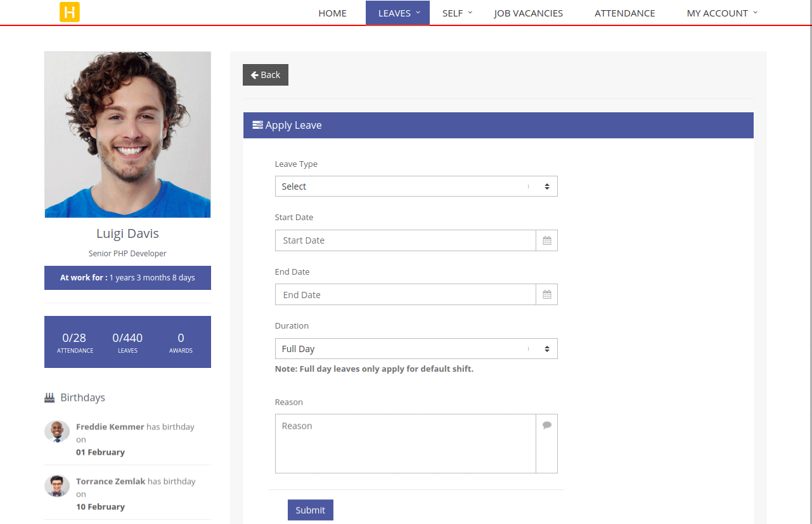Click into the Start Date field
The width and height of the screenshot is (812, 524).
406,240
